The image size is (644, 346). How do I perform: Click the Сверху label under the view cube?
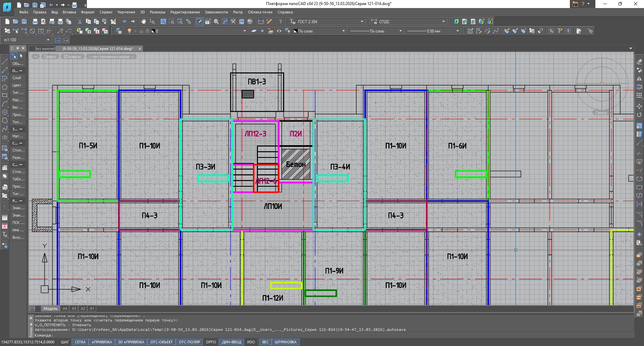click(x=601, y=113)
